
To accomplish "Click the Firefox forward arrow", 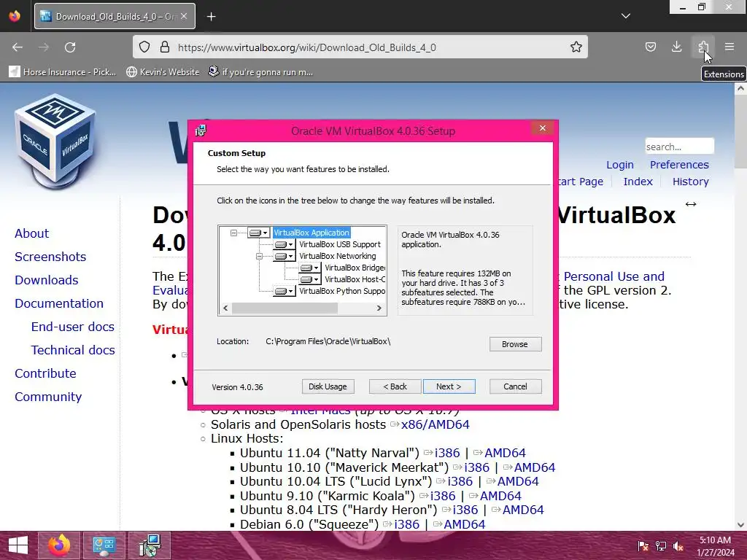I will click(44, 47).
